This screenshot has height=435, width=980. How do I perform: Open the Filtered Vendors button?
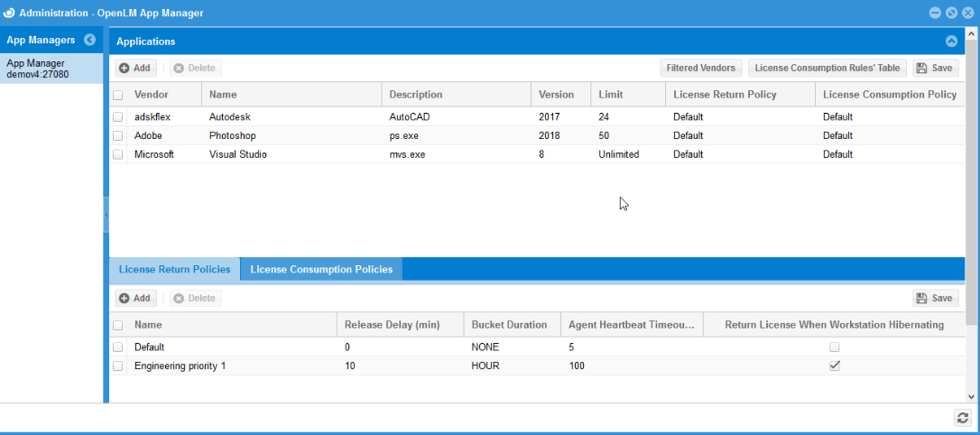point(700,68)
